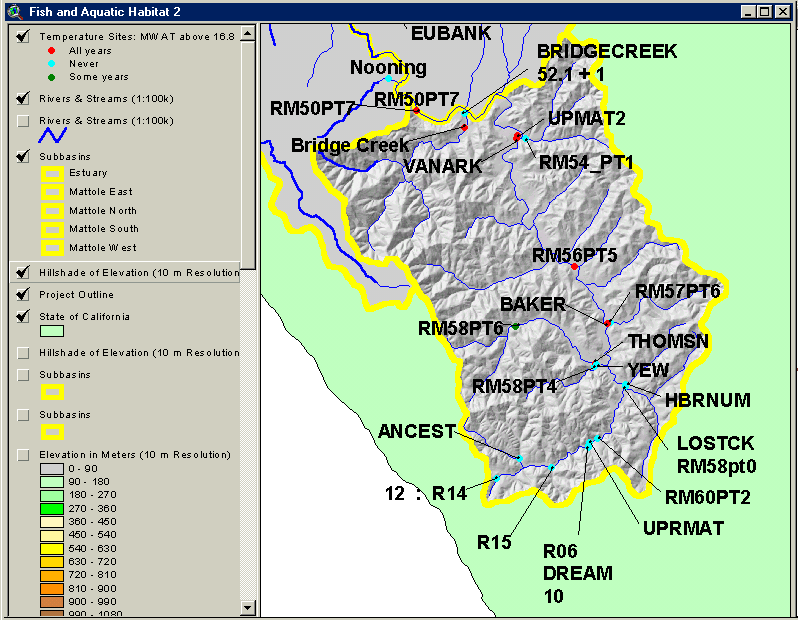This screenshot has height=620, width=798.
Task: Click the State of California green swatch
Action: click(x=52, y=331)
